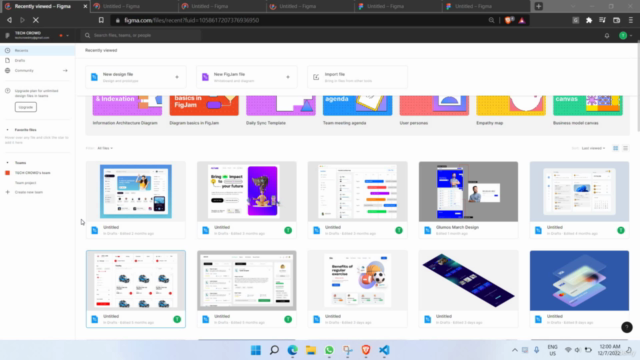The image size is (640, 360).
Task: Show hidden system tray icons
Action: tap(515, 350)
